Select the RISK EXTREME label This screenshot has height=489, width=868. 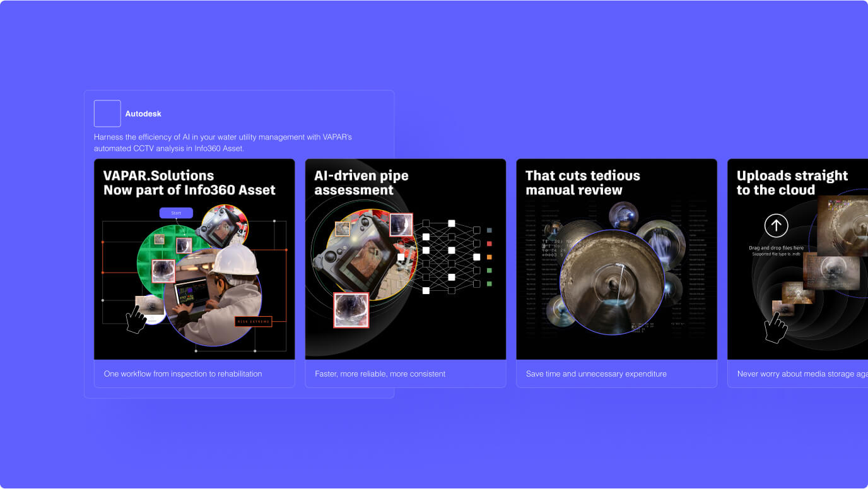(253, 322)
